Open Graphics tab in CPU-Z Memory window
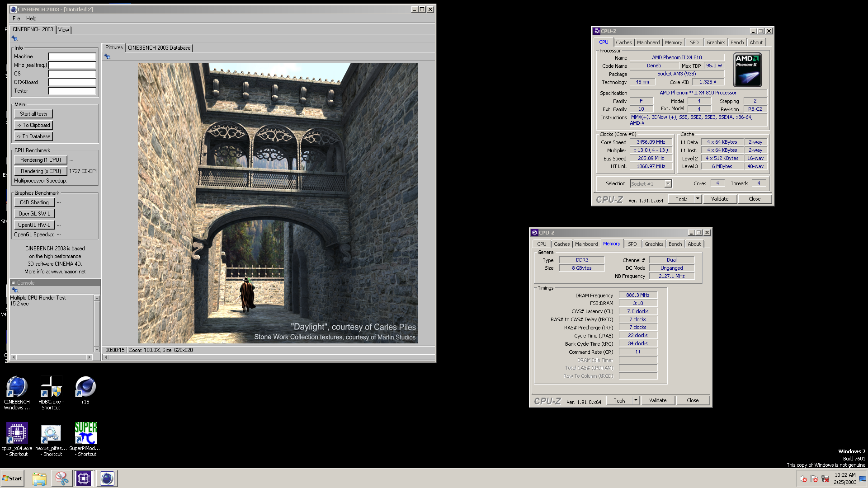Viewport: 868px width, 488px height. pyautogui.click(x=654, y=244)
